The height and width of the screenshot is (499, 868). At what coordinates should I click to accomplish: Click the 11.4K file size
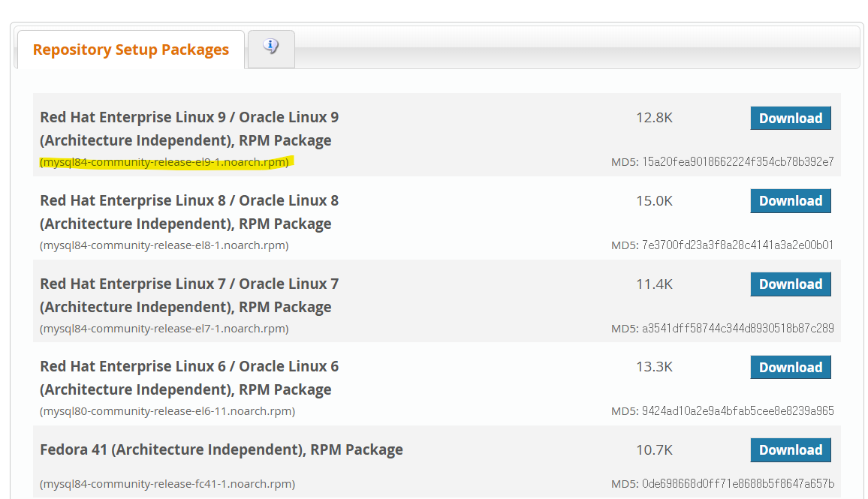coord(654,284)
